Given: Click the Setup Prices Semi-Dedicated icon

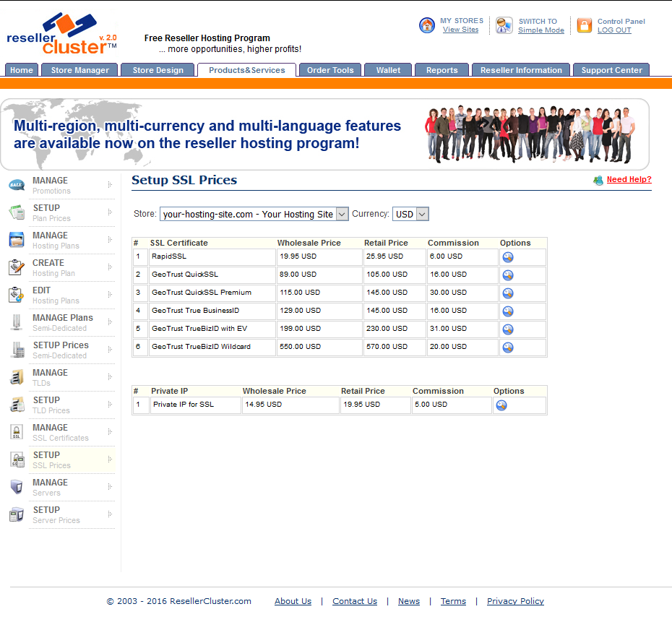Looking at the screenshot, I should pyautogui.click(x=17, y=350).
